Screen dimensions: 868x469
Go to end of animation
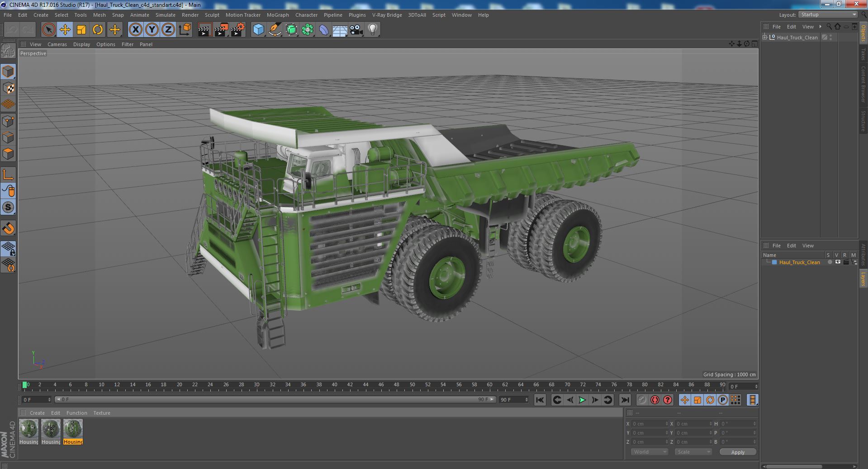pos(625,400)
